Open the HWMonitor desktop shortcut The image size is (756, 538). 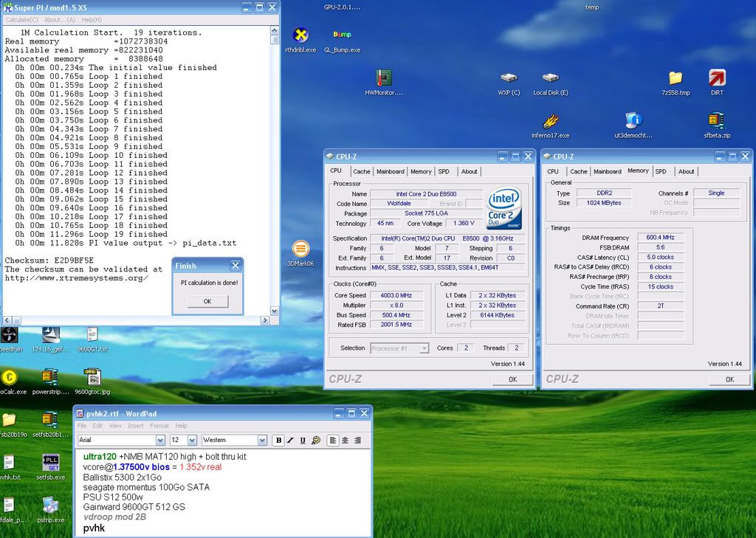click(x=383, y=79)
